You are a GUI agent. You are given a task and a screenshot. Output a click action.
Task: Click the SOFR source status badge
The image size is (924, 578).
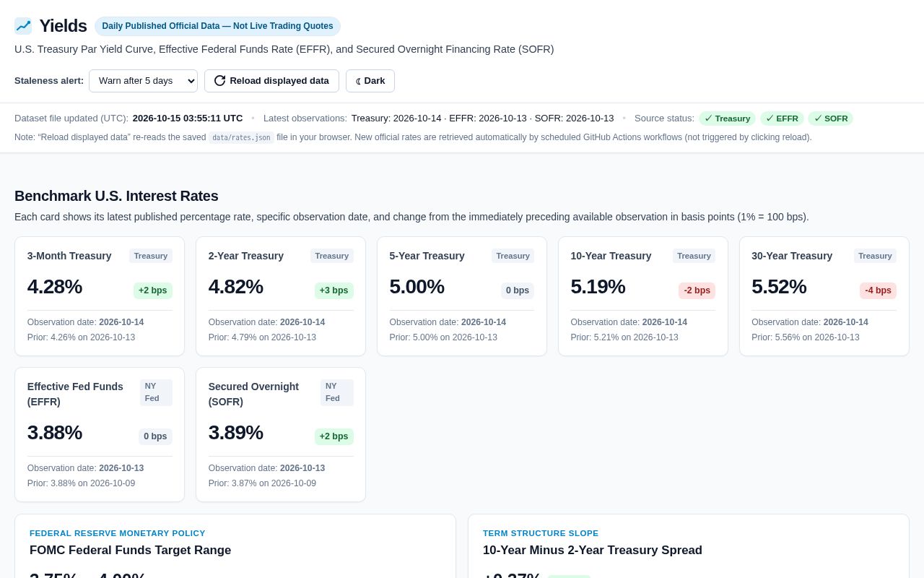click(830, 118)
